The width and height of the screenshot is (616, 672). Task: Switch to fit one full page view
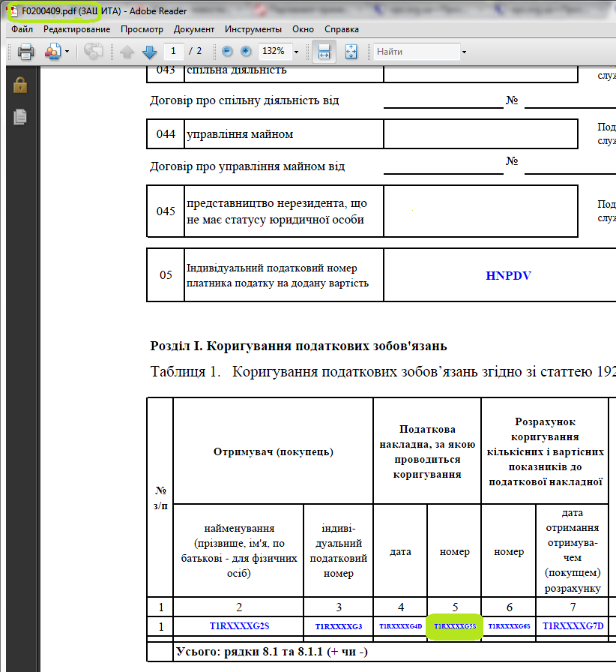[351, 52]
